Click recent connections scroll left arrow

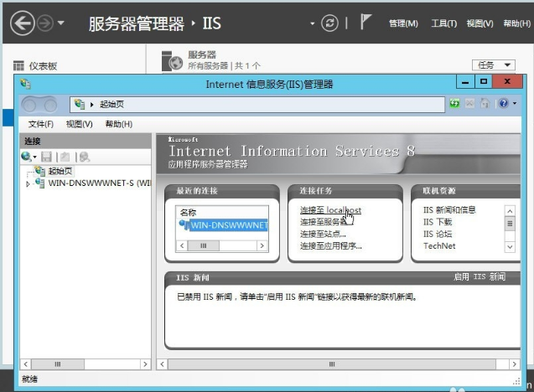(182, 245)
